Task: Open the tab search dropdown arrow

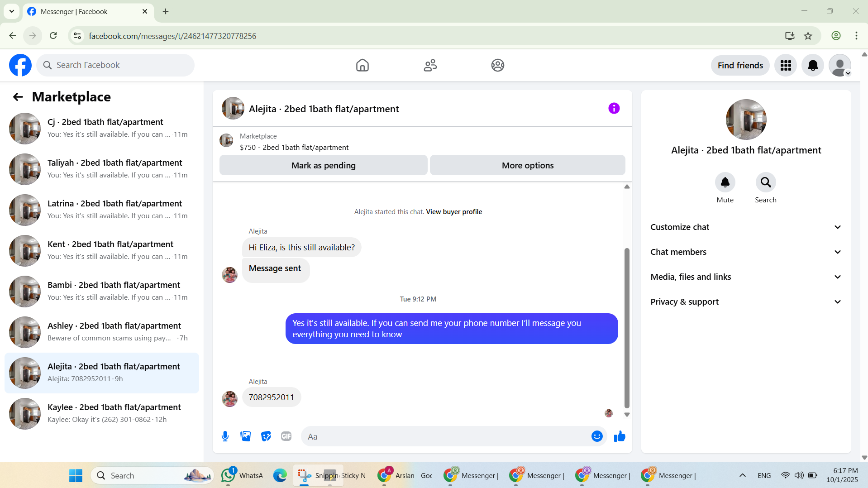Action: (x=12, y=11)
